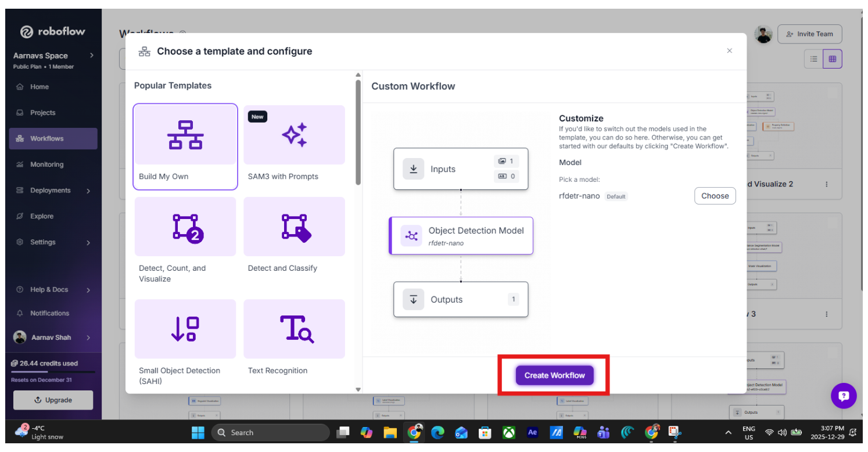Click the Default tag next to rfdetr-nano
868x452 pixels.
click(x=616, y=196)
